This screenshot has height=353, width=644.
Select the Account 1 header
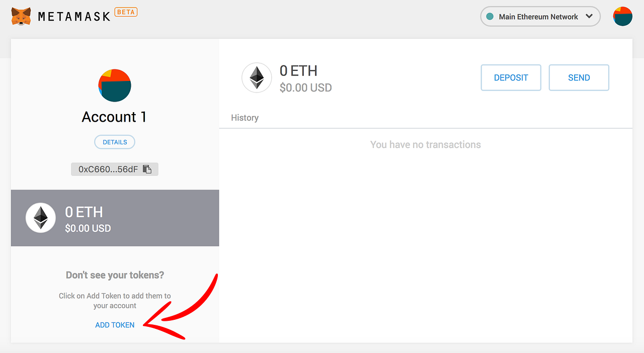(x=114, y=117)
